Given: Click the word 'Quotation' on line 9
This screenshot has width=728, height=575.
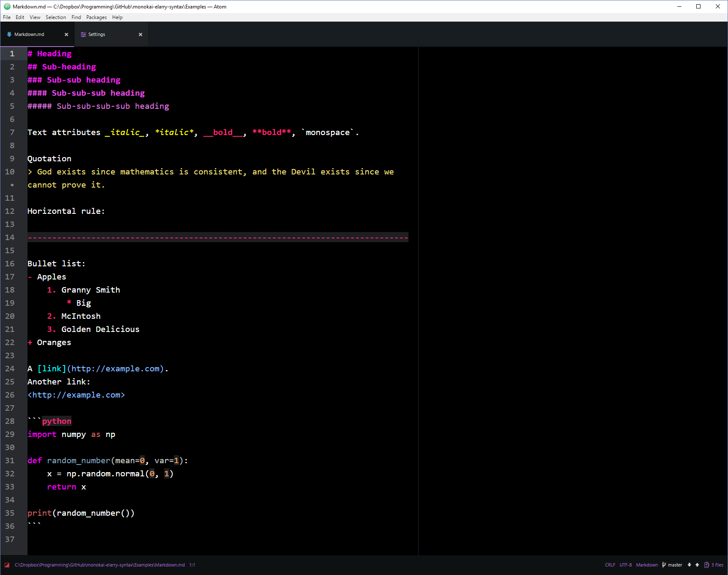Looking at the screenshot, I should point(50,159).
